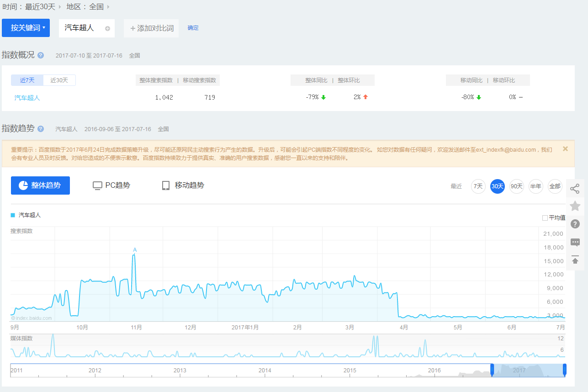Image resolution: width=588 pixels, height=392 pixels.
Task: Click the 1,042 search index value
Action: (164, 97)
